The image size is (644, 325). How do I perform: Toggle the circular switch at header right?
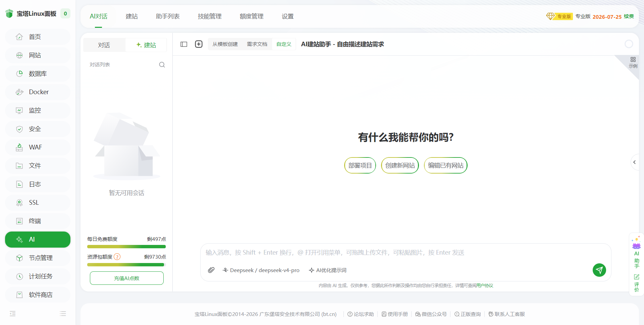(629, 44)
